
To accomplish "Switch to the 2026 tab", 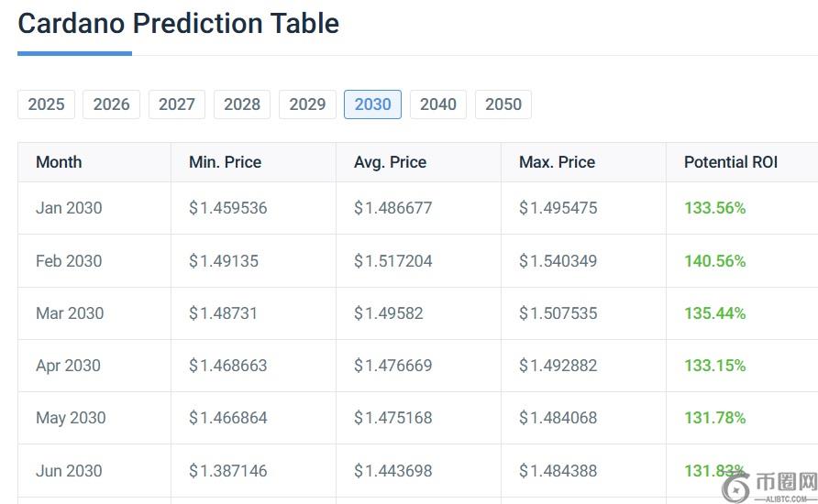I will pos(111,104).
